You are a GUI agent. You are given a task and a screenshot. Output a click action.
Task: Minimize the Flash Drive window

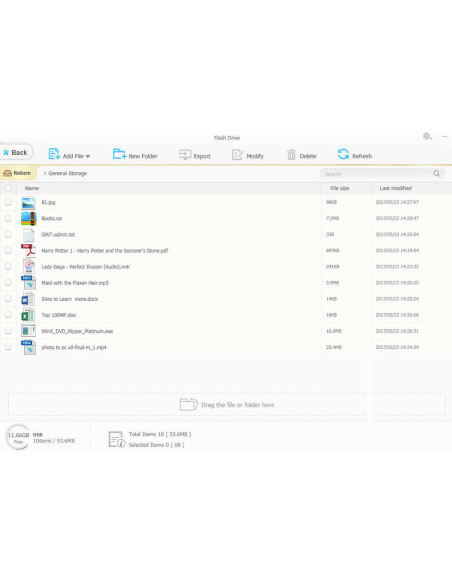click(445, 136)
